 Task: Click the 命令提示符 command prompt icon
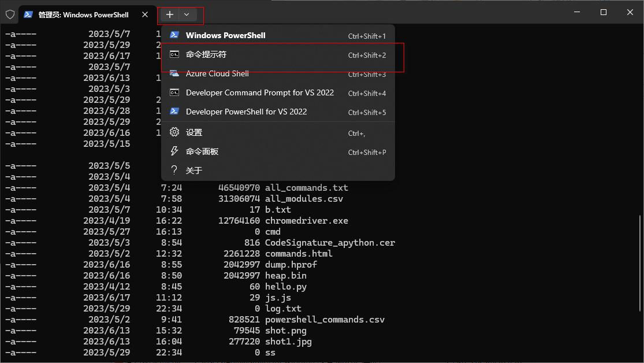[x=174, y=54]
